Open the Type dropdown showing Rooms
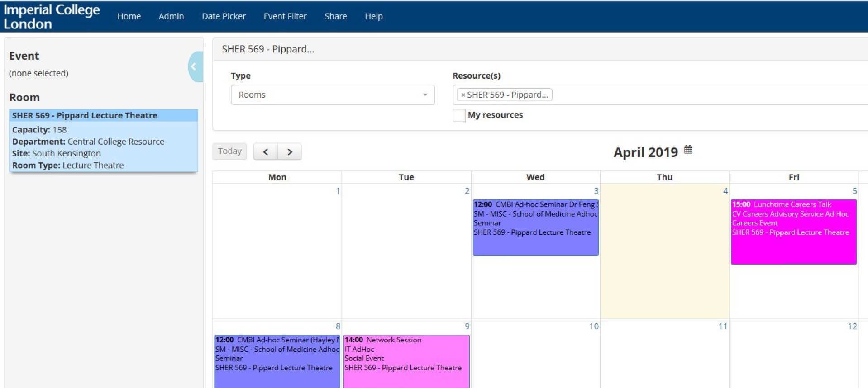 point(332,95)
